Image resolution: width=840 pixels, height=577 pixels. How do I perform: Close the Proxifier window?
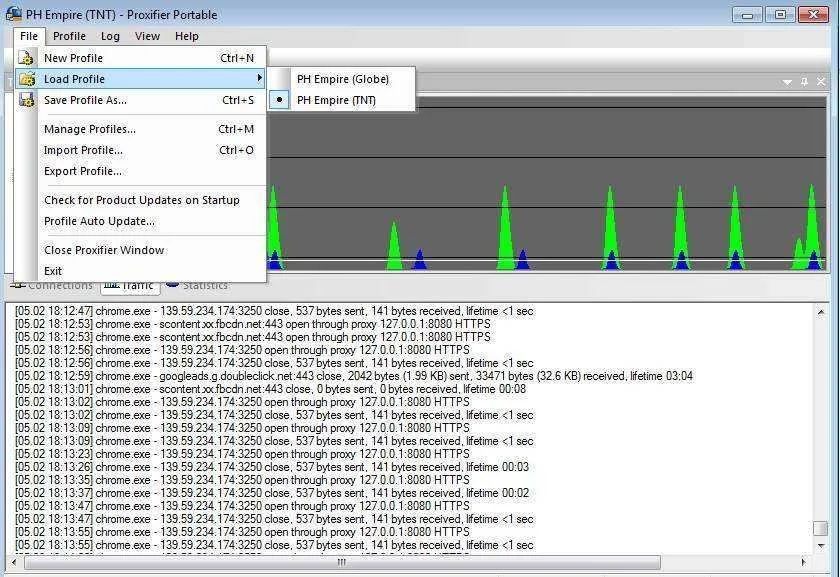(x=813, y=14)
